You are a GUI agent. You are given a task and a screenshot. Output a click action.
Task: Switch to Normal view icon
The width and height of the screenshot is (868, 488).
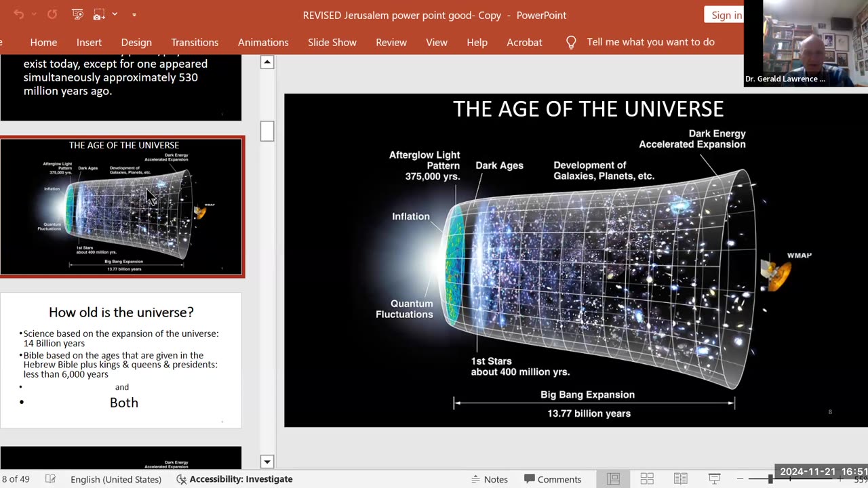(613, 479)
